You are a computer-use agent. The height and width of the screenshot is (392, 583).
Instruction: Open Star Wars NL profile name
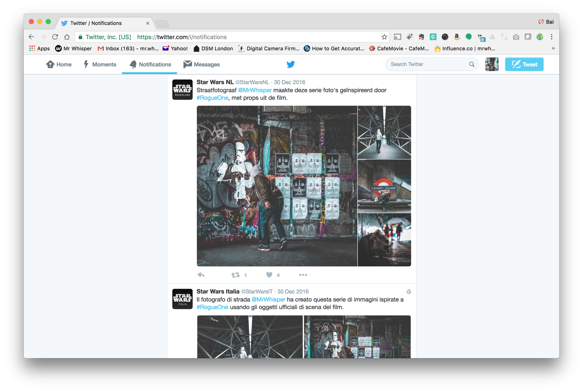point(215,82)
